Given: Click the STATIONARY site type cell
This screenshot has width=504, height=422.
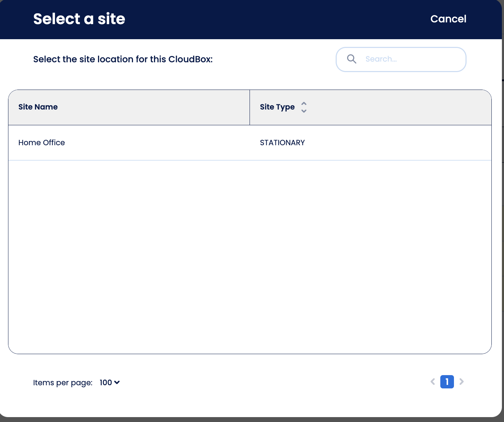Looking at the screenshot, I should pos(282,143).
